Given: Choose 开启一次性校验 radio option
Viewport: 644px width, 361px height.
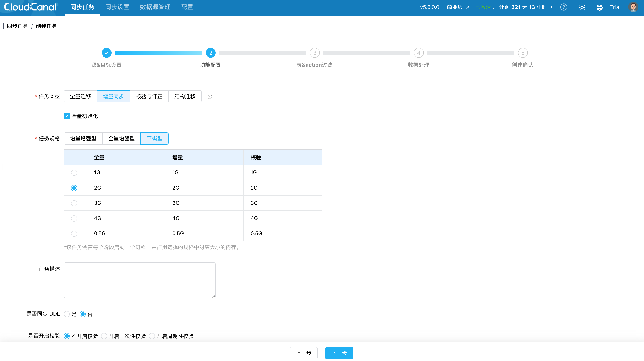Looking at the screenshot, I should coord(104,336).
